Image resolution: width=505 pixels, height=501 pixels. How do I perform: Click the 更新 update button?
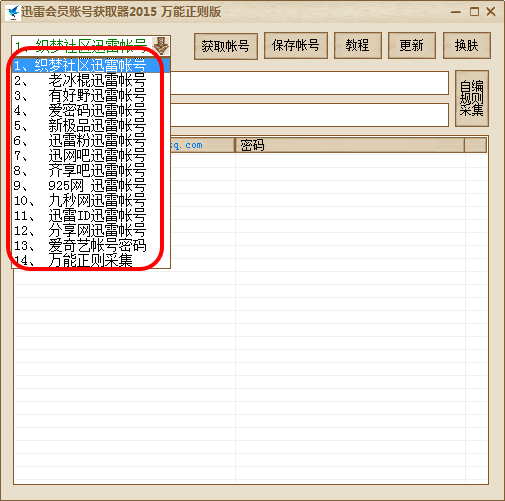point(412,45)
